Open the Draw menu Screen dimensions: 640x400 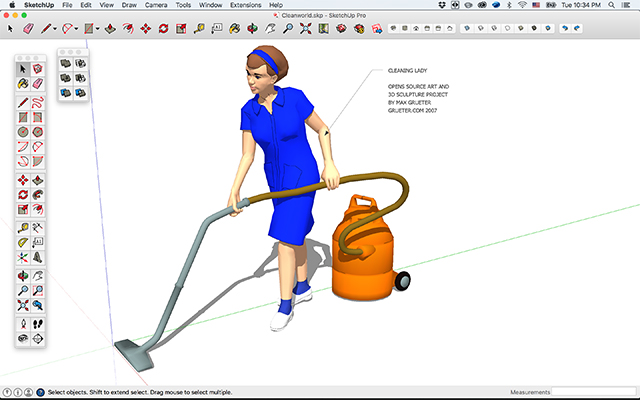coord(129,5)
